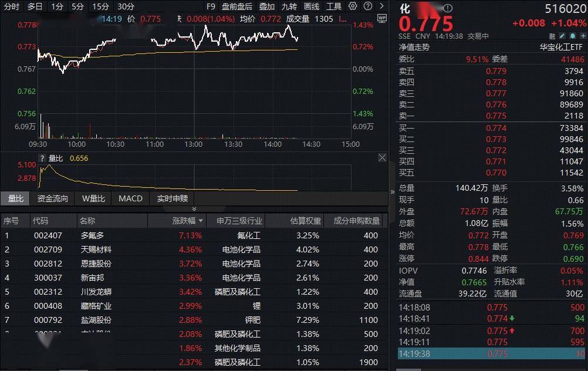The height and width of the screenshot is (371, 588).
Task: Close the 量比 indicator sub-panel
Action: [x=382, y=158]
